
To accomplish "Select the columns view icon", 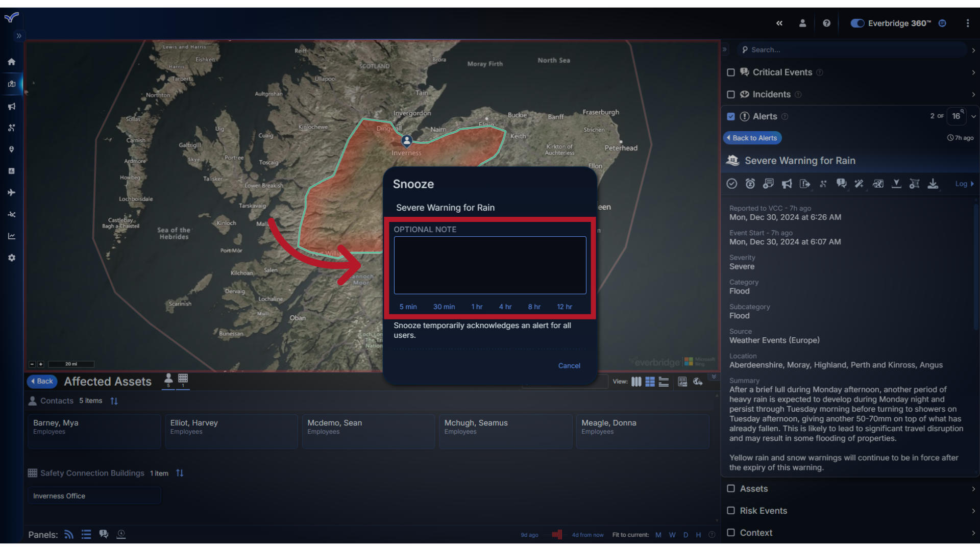I will tap(636, 382).
